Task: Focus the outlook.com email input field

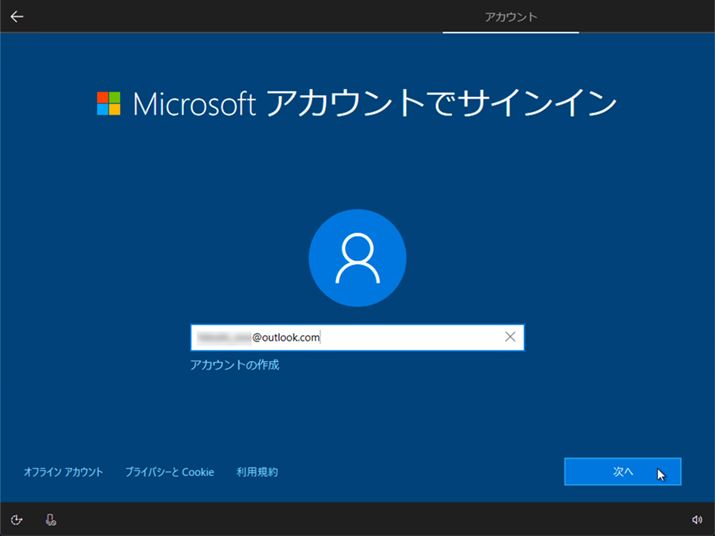Action: [x=358, y=338]
